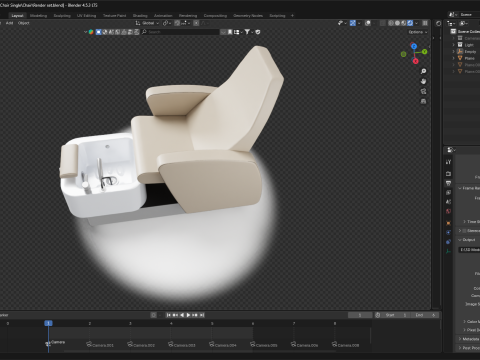The height and width of the screenshot is (360, 480).
Task: Open the Global transform orientation dropdown
Action: 147,23
